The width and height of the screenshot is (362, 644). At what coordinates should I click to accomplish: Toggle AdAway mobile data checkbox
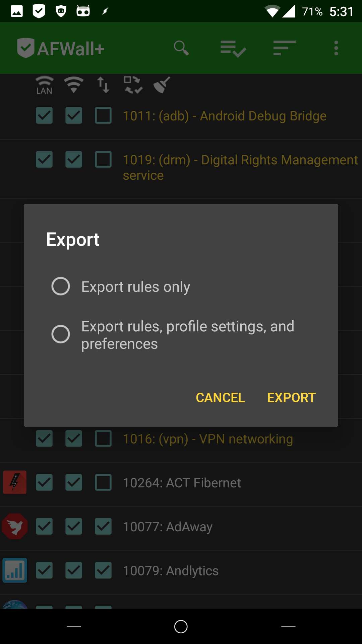(103, 526)
